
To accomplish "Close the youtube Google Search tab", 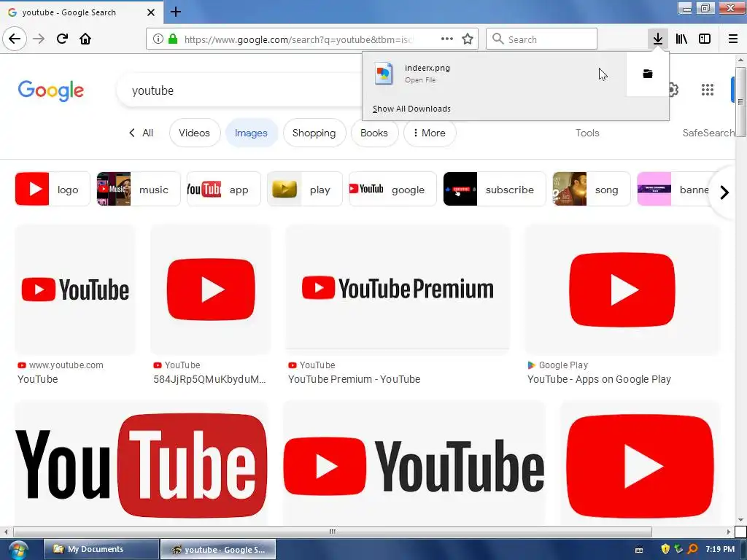I will (151, 12).
